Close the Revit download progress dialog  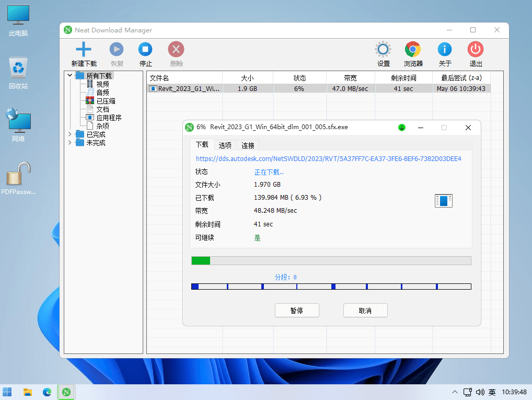pyautogui.click(x=468, y=128)
